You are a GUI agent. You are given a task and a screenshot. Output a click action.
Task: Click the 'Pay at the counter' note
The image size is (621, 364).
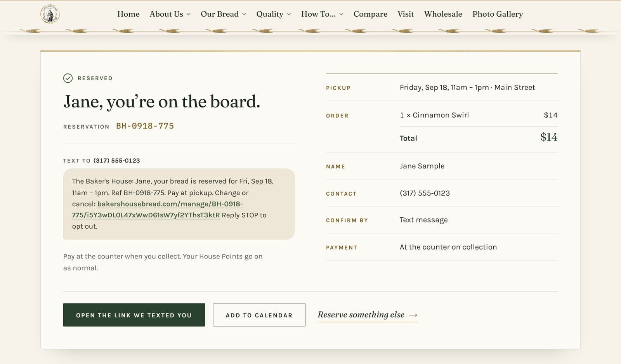click(163, 262)
